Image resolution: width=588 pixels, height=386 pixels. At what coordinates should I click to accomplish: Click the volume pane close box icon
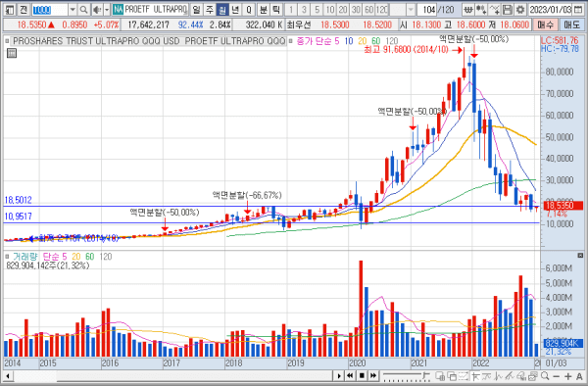(580, 256)
